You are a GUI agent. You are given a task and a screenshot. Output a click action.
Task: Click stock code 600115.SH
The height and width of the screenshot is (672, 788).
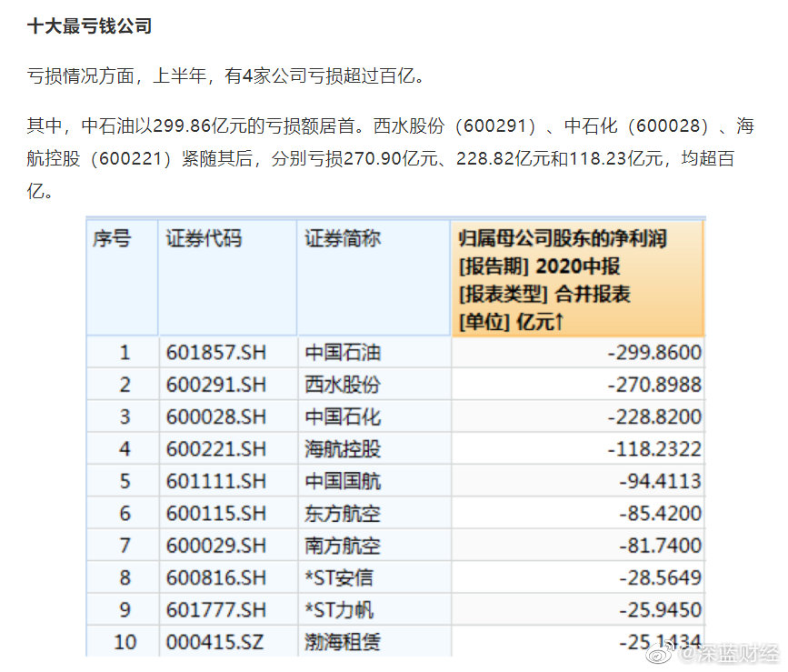216,514
